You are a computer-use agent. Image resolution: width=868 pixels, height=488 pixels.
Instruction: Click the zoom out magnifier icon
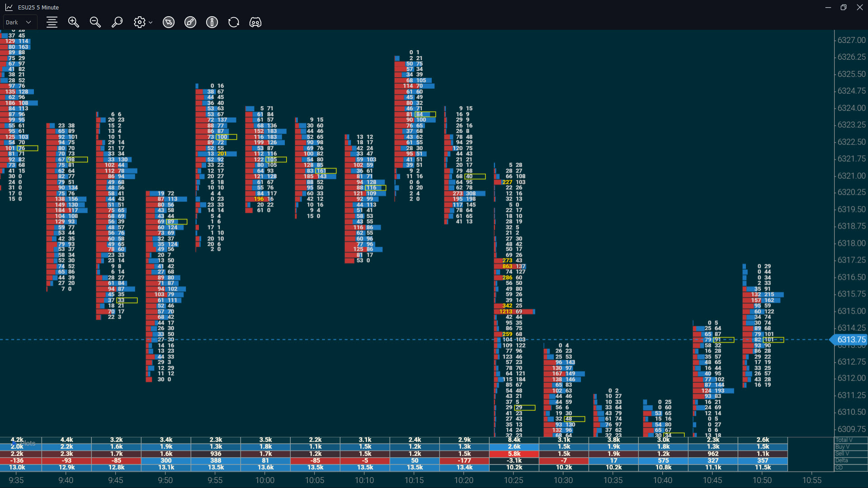pyautogui.click(x=95, y=22)
